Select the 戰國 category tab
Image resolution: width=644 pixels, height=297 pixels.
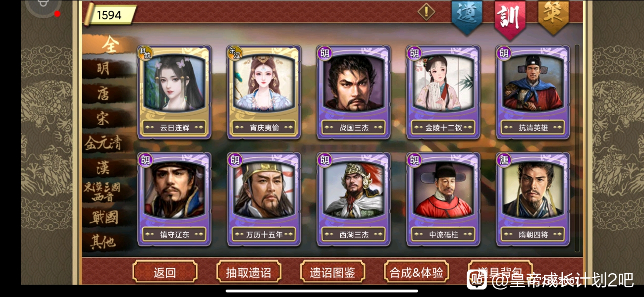tap(104, 217)
